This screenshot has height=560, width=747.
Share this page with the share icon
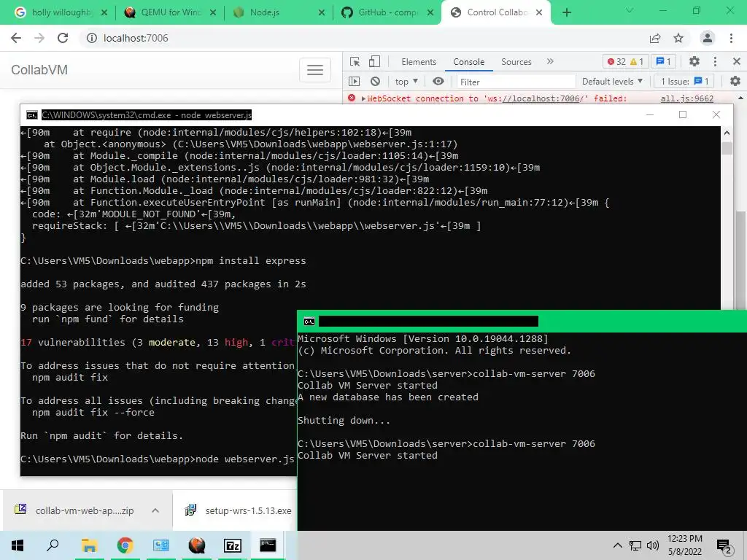655,38
